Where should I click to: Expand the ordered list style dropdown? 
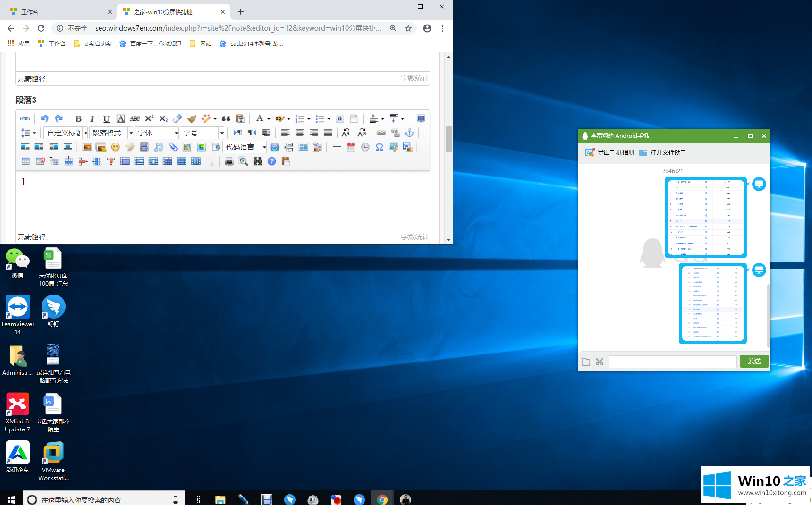click(309, 119)
